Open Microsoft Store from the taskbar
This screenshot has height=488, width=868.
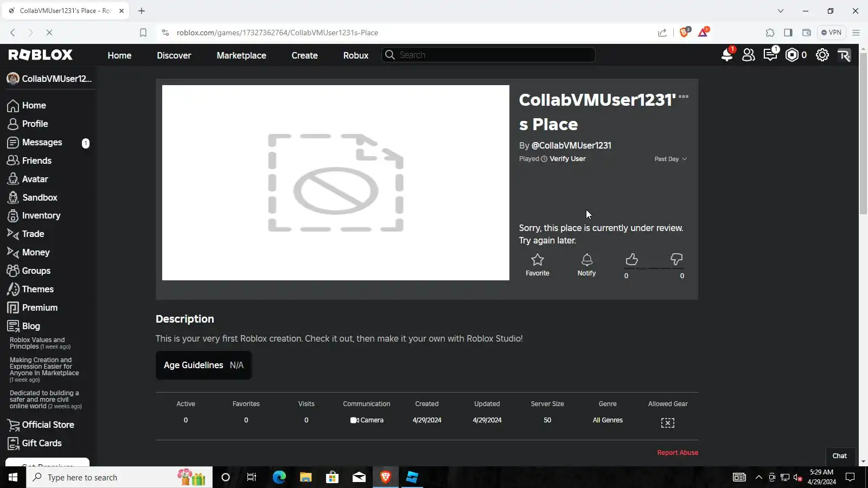(x=333, y=477)
